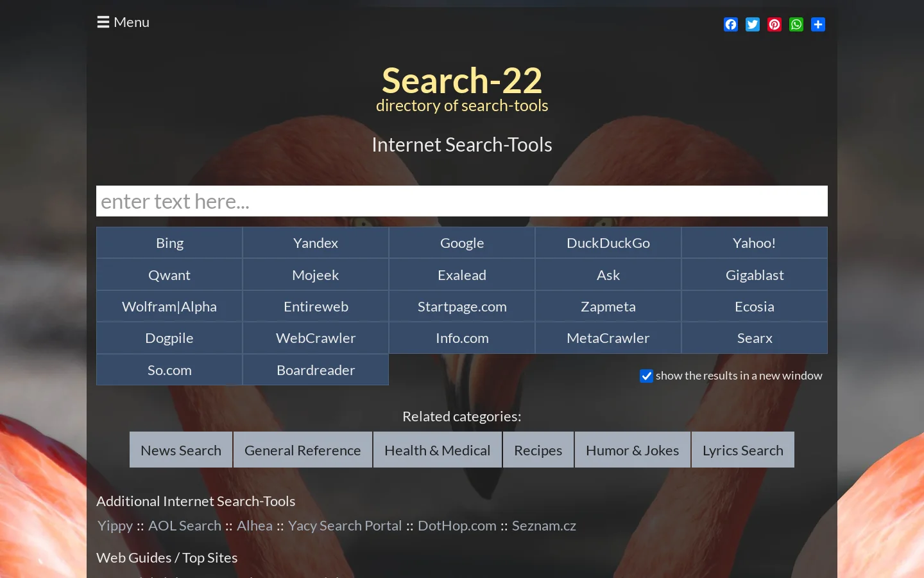This screenshot has width=924, height=578.
Task: Search with DuckDuckGo button
Action: 608,243
